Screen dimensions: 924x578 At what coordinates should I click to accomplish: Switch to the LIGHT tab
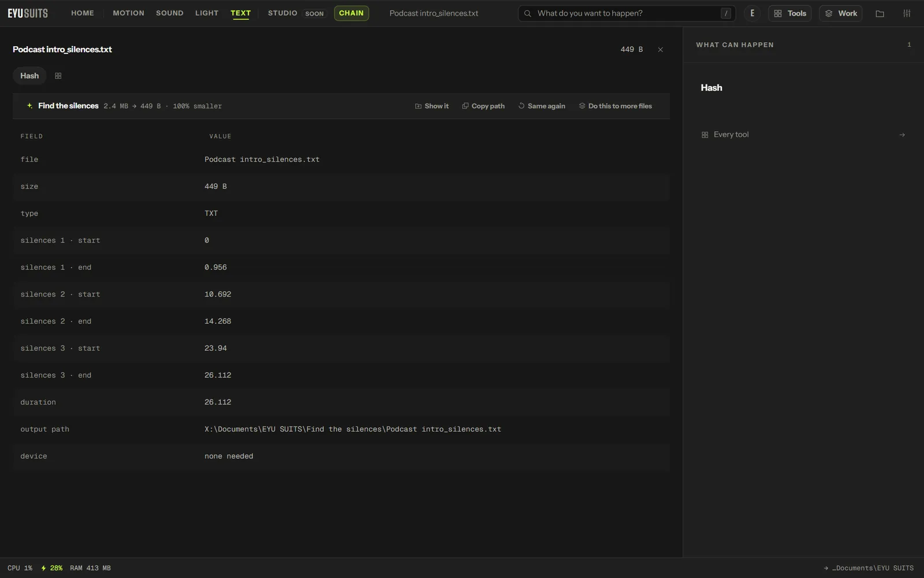[207, 13]
